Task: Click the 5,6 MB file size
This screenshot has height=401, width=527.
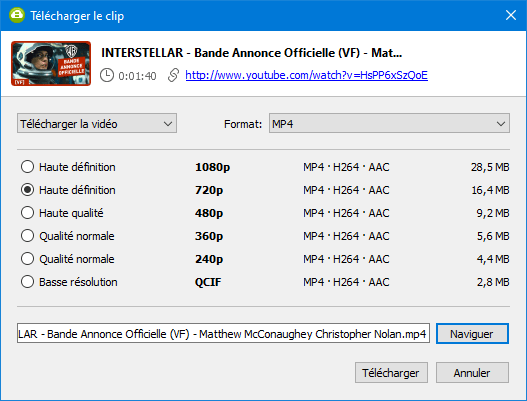Action: pos(493,236)
